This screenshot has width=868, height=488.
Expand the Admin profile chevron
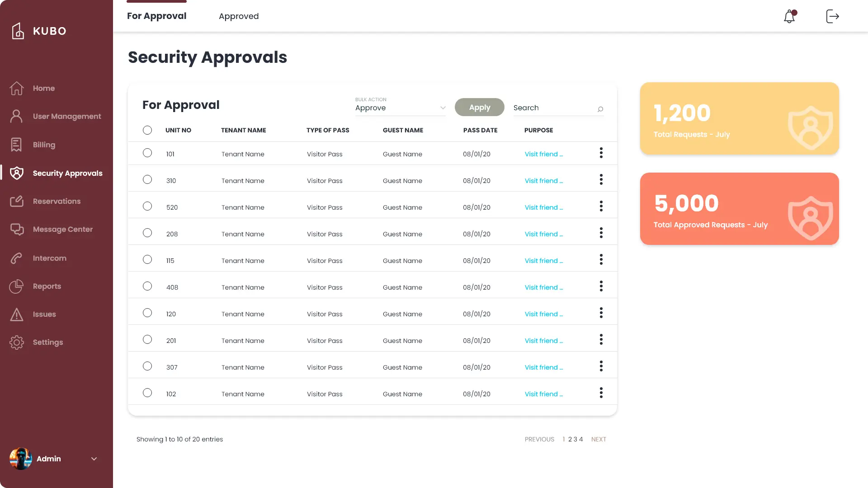[x=94, y=459]
